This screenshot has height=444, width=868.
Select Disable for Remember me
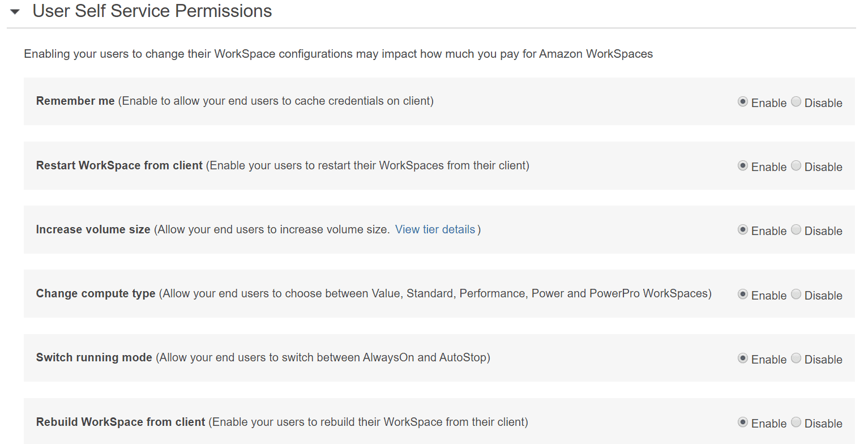(x=796, y=102)
